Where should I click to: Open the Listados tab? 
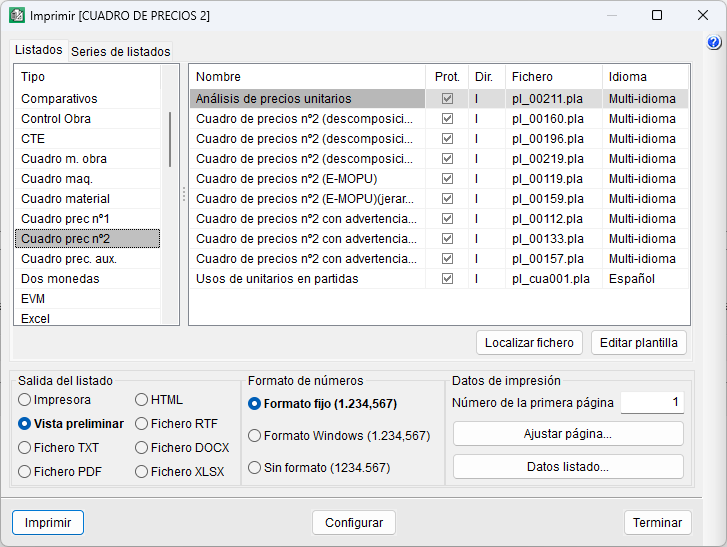point(39,50)
